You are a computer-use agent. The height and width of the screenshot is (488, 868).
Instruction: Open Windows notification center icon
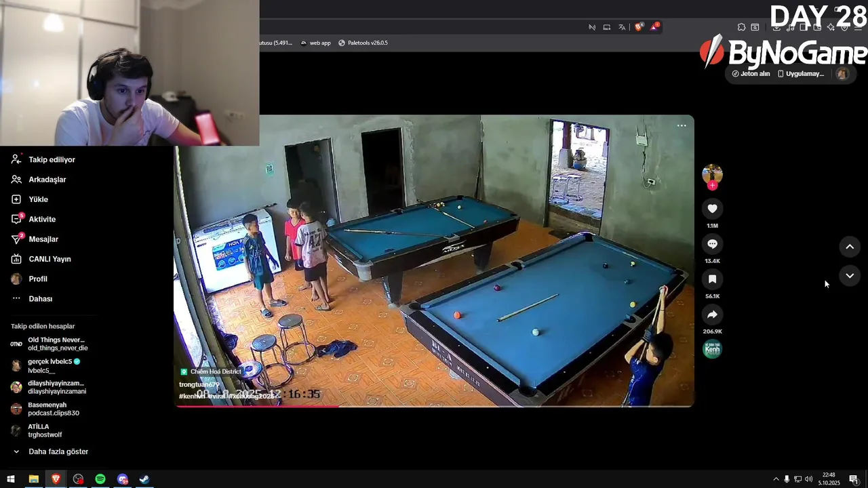tap(854, 479)
